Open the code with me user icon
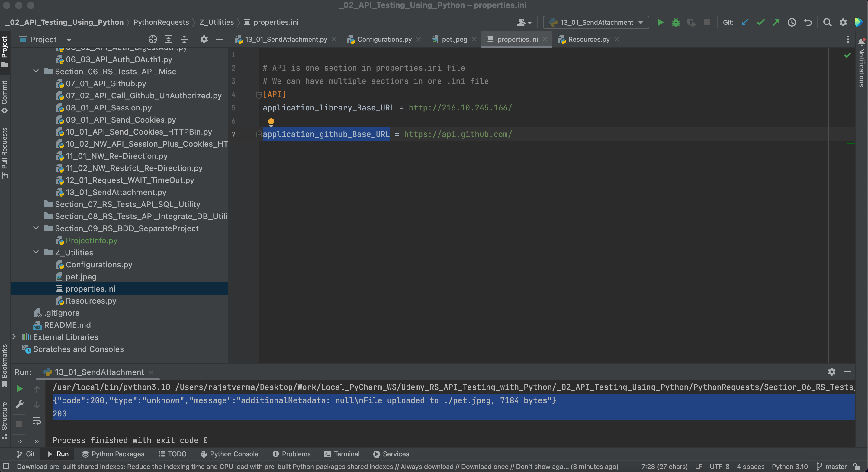 click(524, 22)
